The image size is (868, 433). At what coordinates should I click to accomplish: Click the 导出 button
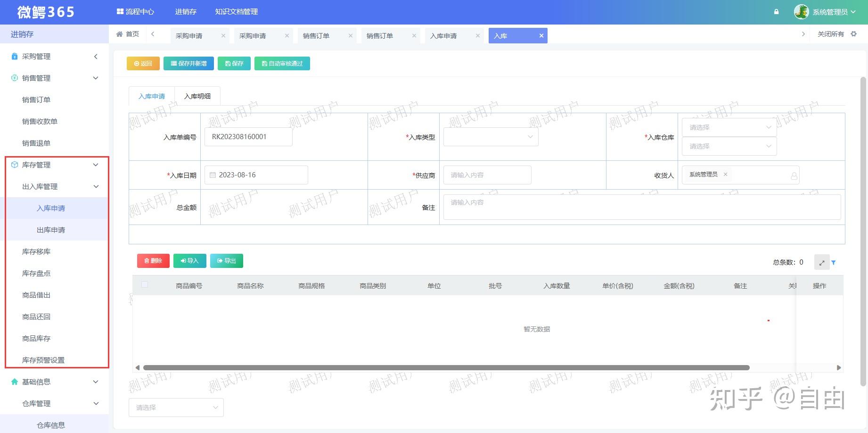coord(227,261)
